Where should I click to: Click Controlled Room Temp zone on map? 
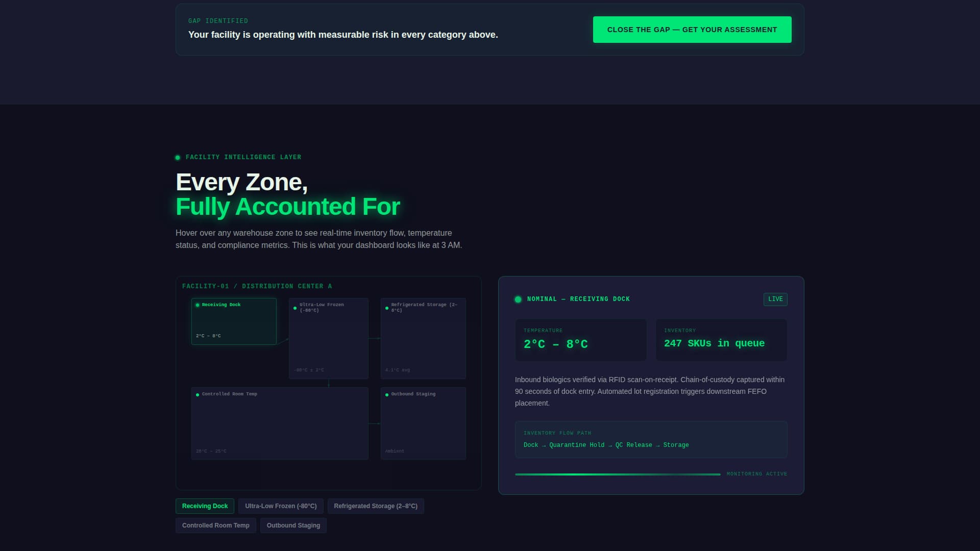pyautogui.click(x=280, y=423)
